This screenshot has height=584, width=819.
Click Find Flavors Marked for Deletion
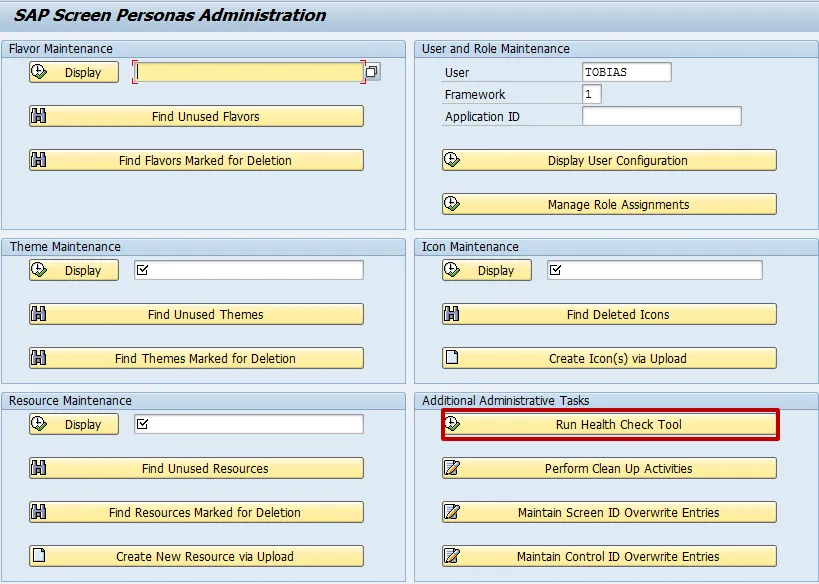click(196, 160)
